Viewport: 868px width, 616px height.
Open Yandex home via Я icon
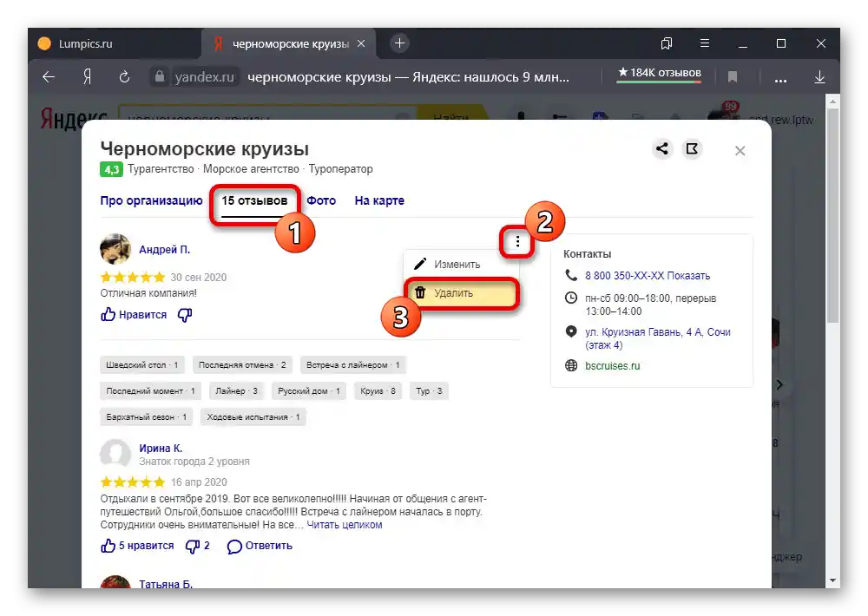pos(87,77)
